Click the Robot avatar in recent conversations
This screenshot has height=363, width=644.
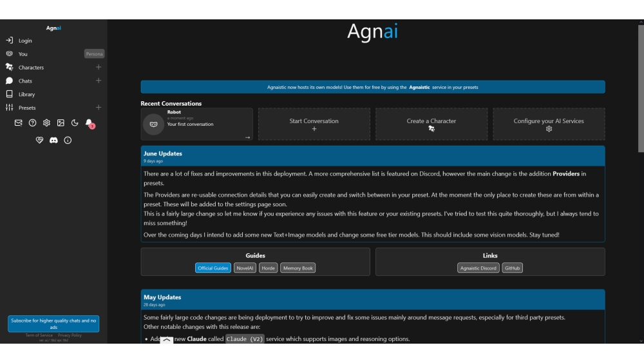[154, 124]
